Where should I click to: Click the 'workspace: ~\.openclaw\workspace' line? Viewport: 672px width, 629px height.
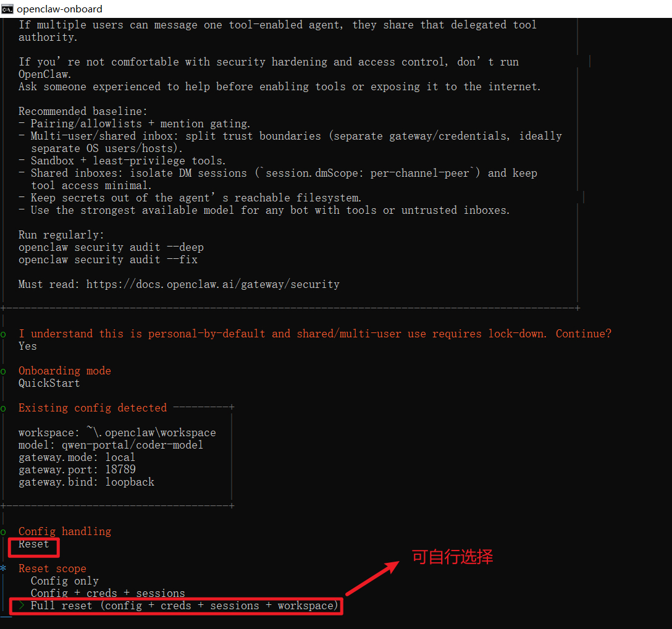tap(117, 433)
